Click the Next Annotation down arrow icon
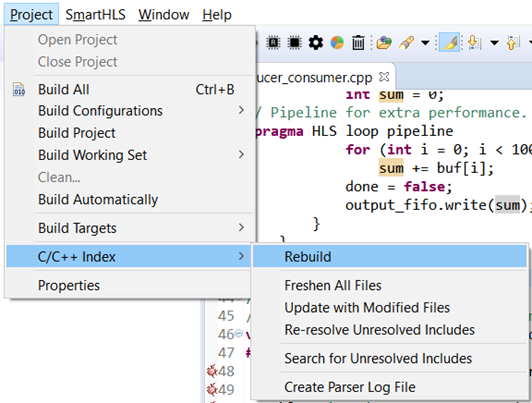The height and width of the screenshot is (403, 532). tap(474, 43)
